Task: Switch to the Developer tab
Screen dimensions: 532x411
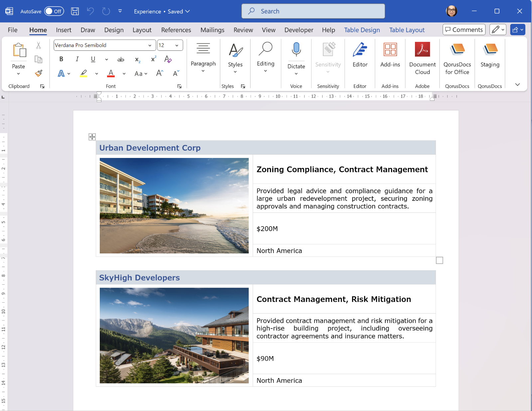Action: pyautogui.click(x=299, y=30)
